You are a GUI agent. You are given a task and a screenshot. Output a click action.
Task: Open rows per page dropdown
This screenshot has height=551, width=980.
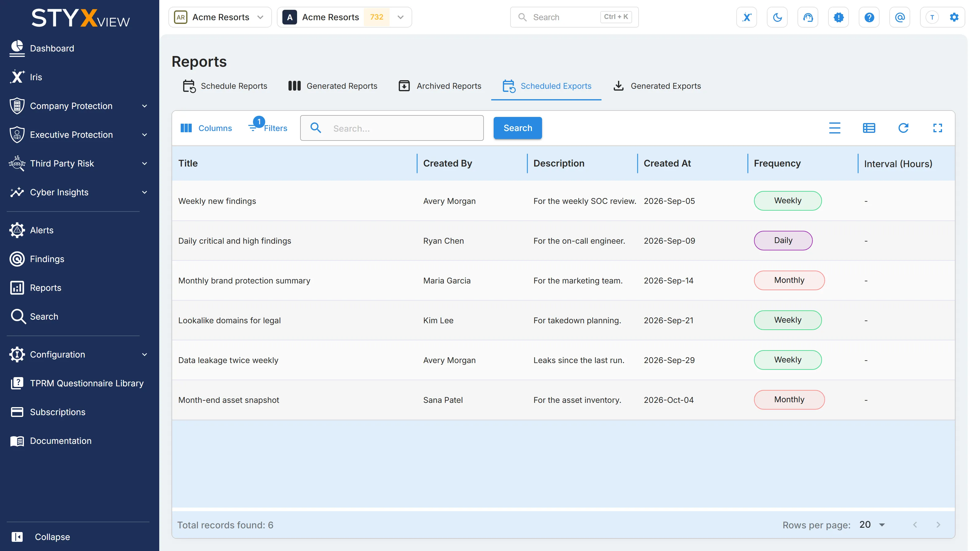click(872, 525)
